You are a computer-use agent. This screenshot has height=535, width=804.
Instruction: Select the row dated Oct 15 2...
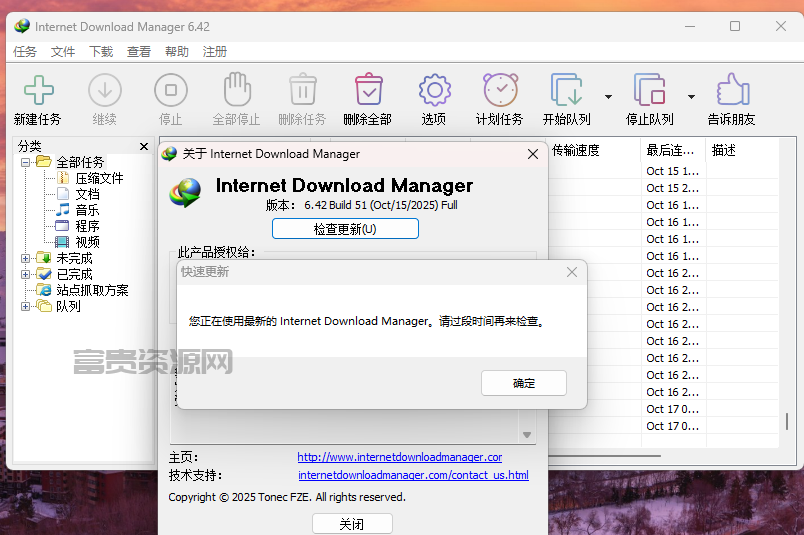pos(672,188)
